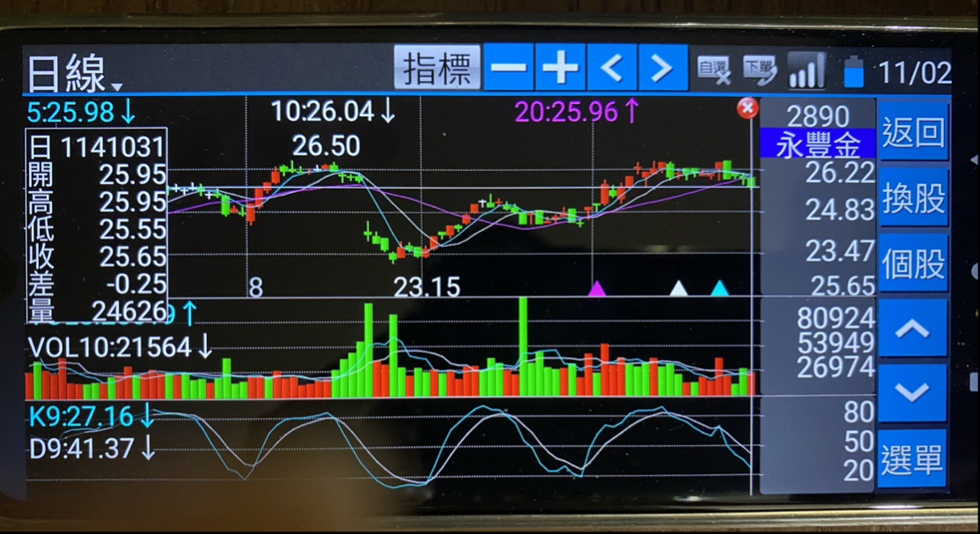The image size is (980, 534).
Task: Go to next stock with down chevron
Action: point(912,393)
